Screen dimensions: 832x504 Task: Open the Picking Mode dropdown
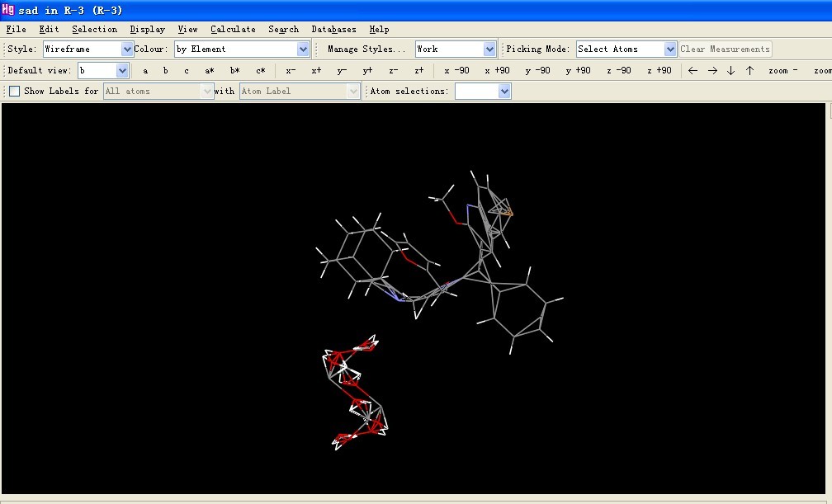point(670,49)
